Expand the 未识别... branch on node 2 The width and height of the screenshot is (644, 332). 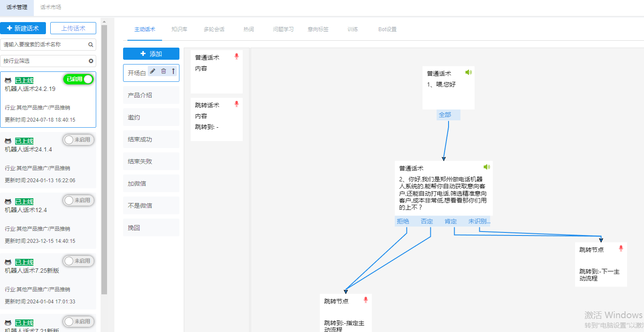pos(479,221)
